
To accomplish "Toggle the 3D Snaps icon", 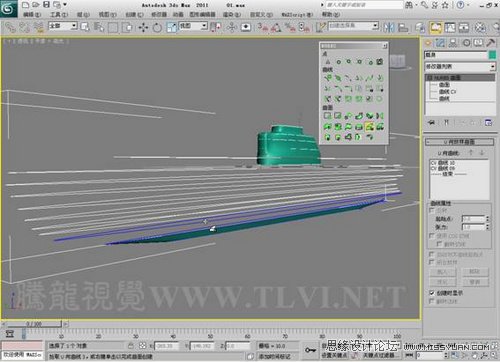I will (x=263, y=27).
